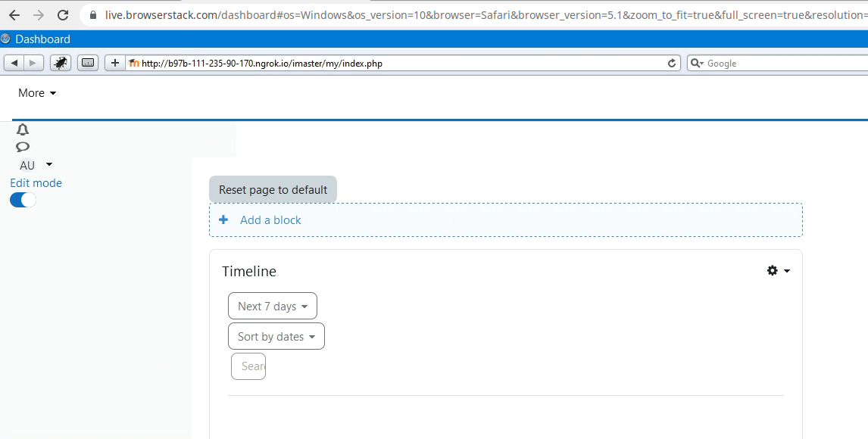Open the Timeline block gear menu

(x=779, y=270)
